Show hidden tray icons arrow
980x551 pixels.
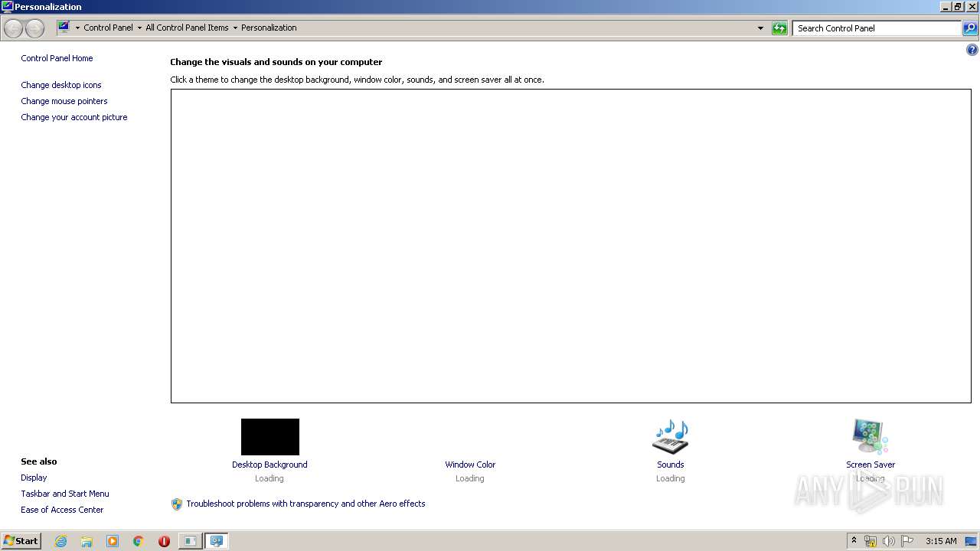tap(854, 540)
